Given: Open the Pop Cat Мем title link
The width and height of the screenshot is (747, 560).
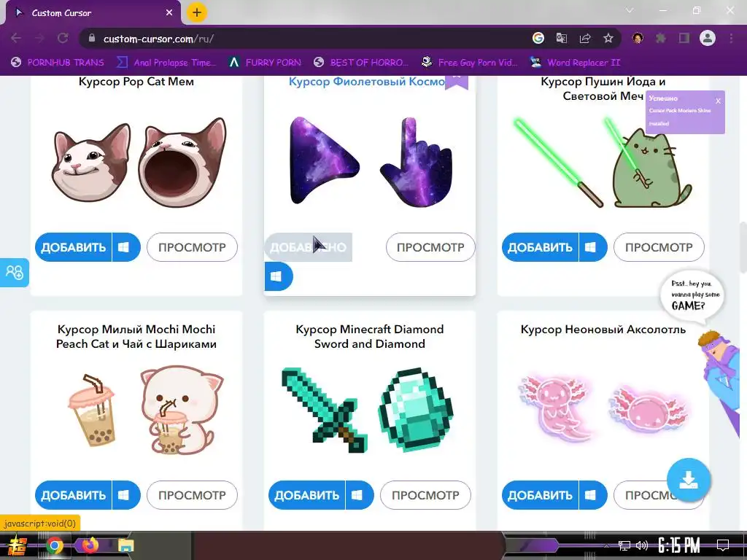Looking at the screenshot, I should pyautogui.click(x=136, y=82).
